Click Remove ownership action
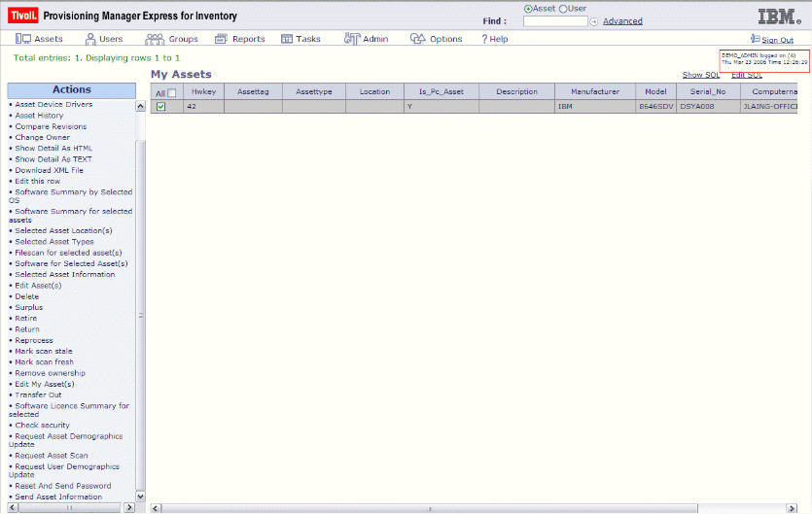The image size is (812, 514). [50, 373]
